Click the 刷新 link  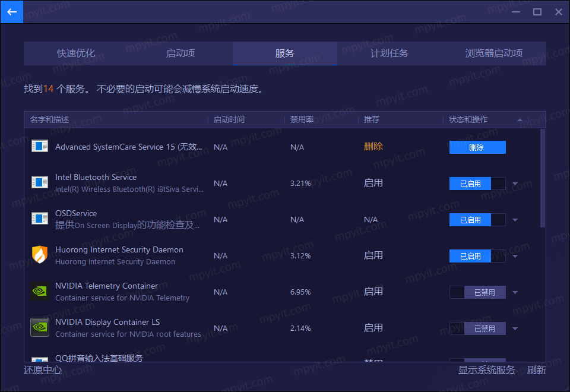(537, 370)
